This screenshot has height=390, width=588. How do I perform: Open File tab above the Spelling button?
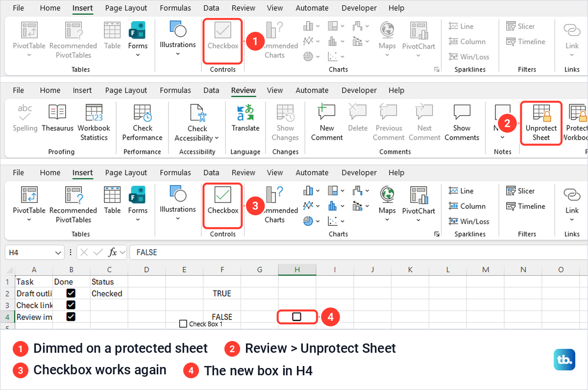pos(18,90)
